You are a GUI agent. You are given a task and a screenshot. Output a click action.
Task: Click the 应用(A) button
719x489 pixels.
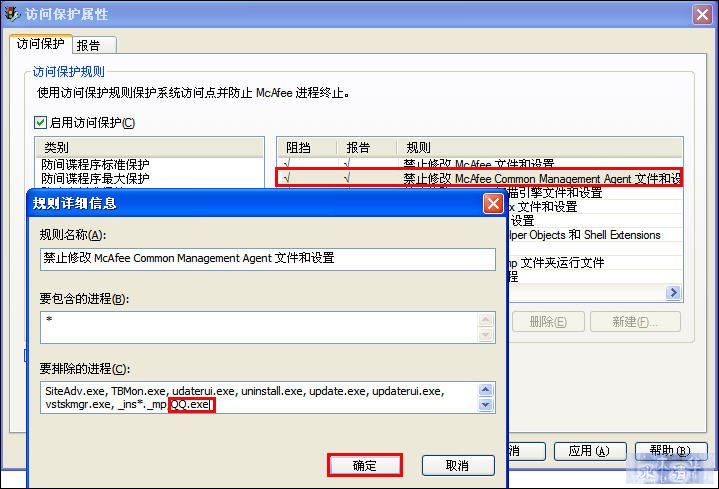click(x=590, y=451)
